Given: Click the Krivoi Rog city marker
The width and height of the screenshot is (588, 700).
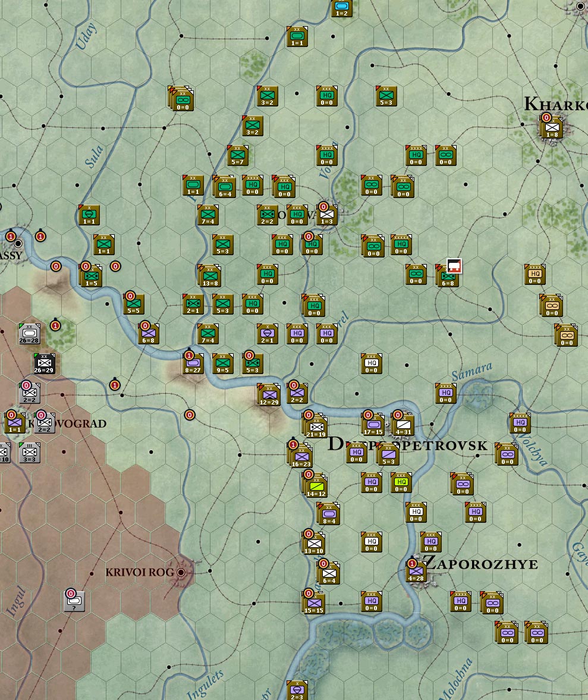Looking at the screenshot, I should point(181,572).
